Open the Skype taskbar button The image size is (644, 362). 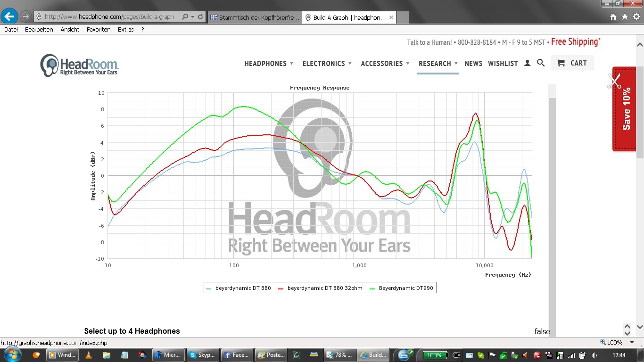pyautogui.click(x=202, y=355)
